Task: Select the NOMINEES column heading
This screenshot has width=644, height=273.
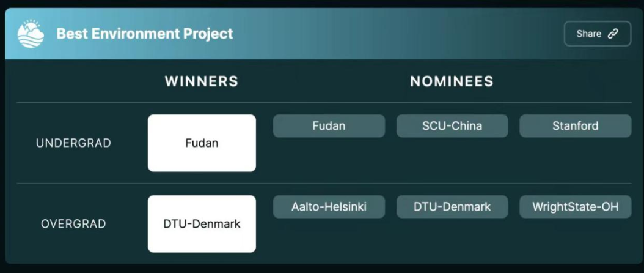Action: (452, 81)
